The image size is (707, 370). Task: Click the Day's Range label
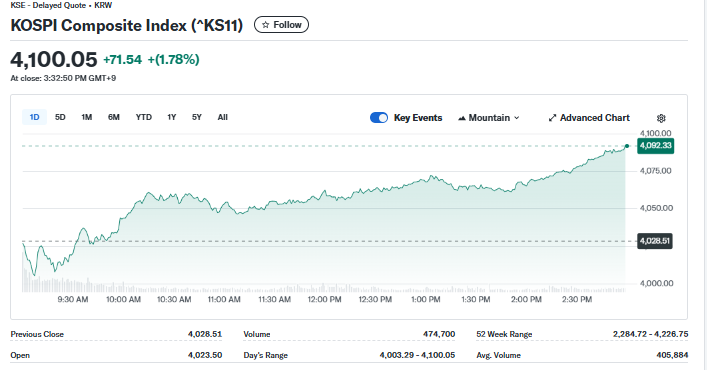(265, 355)
